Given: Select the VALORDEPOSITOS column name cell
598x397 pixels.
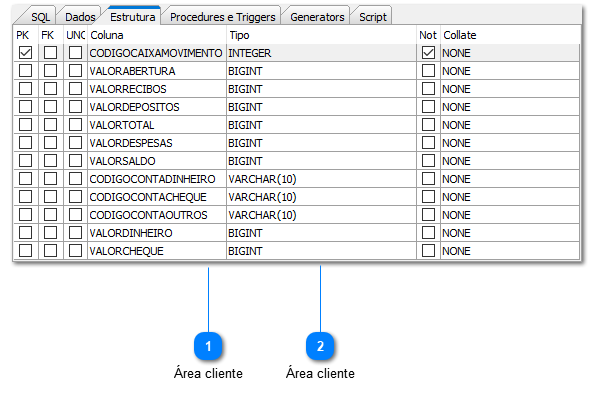Looking at the screenshot, I should pyautogui.click(x=157, y=107).
